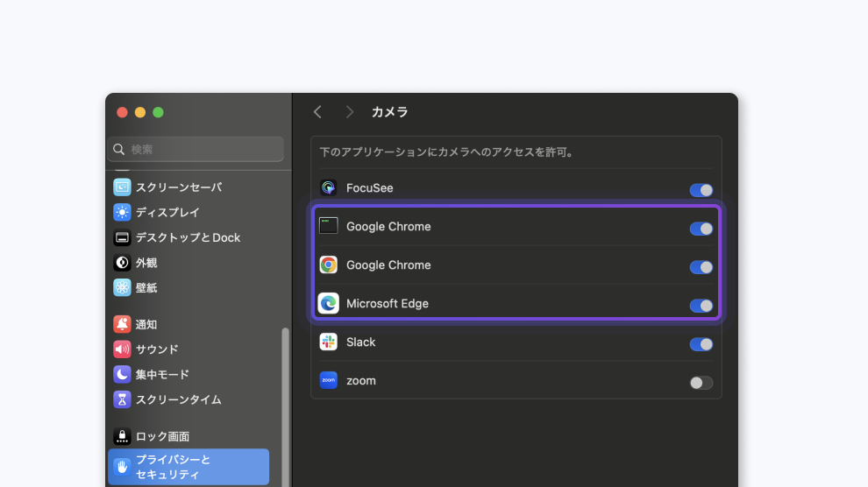Turn off Slack camera toggle

click(x=701, y=344)
